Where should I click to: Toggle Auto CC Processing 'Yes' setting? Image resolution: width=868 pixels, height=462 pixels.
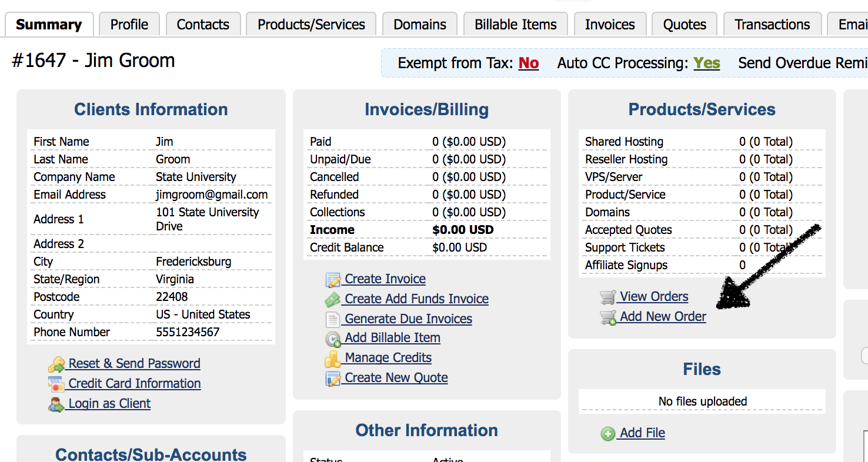click(x=706, y=63)
